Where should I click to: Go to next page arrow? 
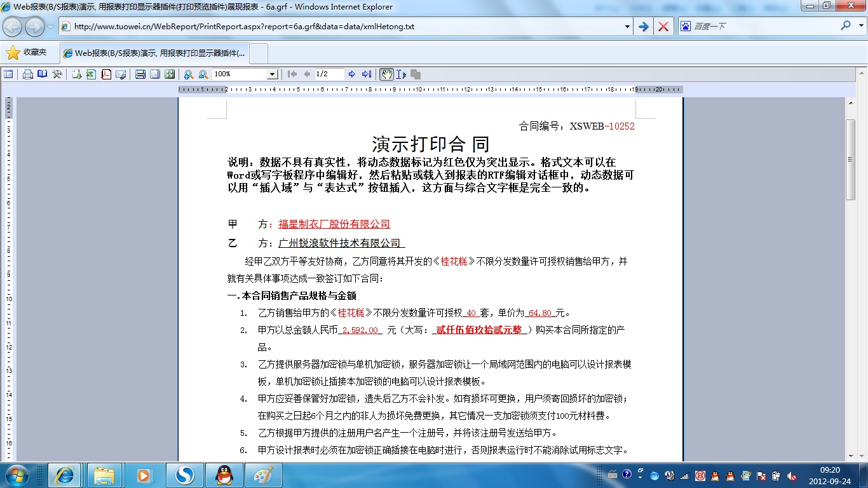pyautogui.click(x=352, y=74)
